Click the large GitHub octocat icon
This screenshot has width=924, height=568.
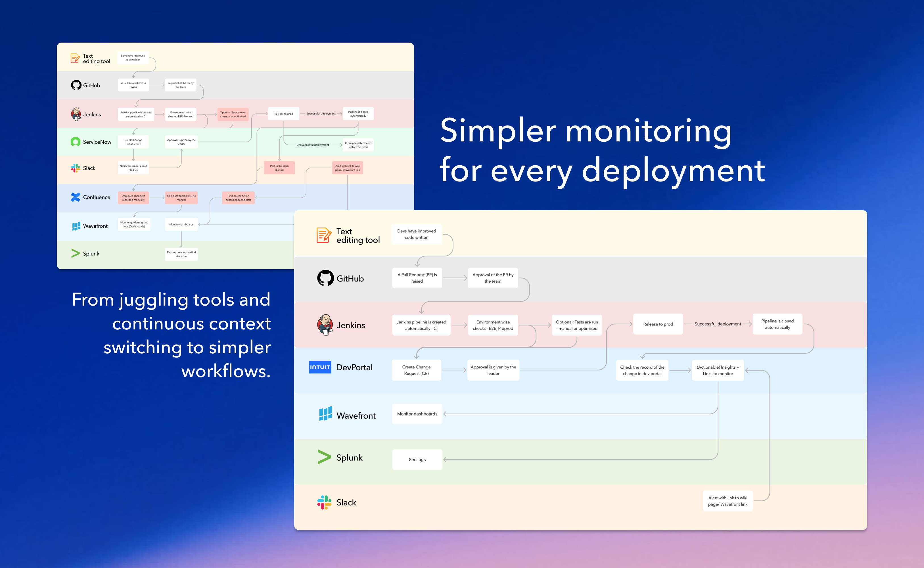click(x=325, y=278)
